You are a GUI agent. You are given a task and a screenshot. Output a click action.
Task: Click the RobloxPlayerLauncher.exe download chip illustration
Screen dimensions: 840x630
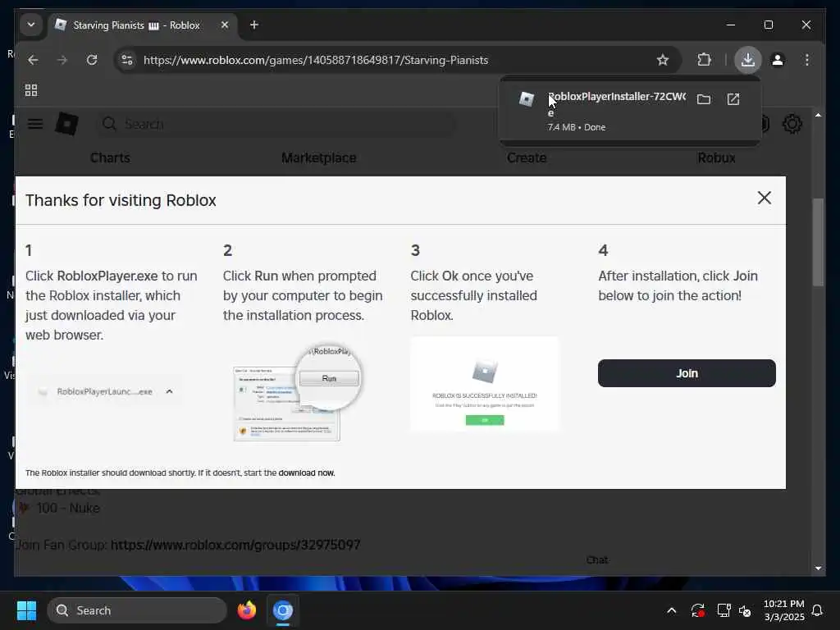click(104, 391)
